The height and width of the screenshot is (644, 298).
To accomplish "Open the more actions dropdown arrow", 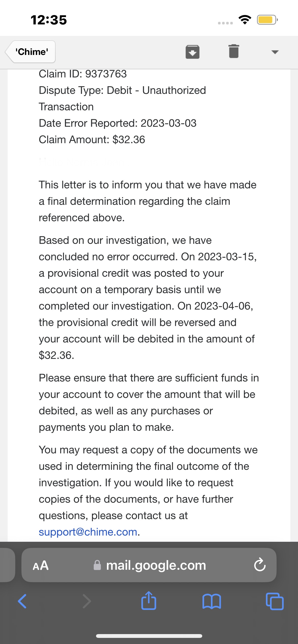I will 275,52.
